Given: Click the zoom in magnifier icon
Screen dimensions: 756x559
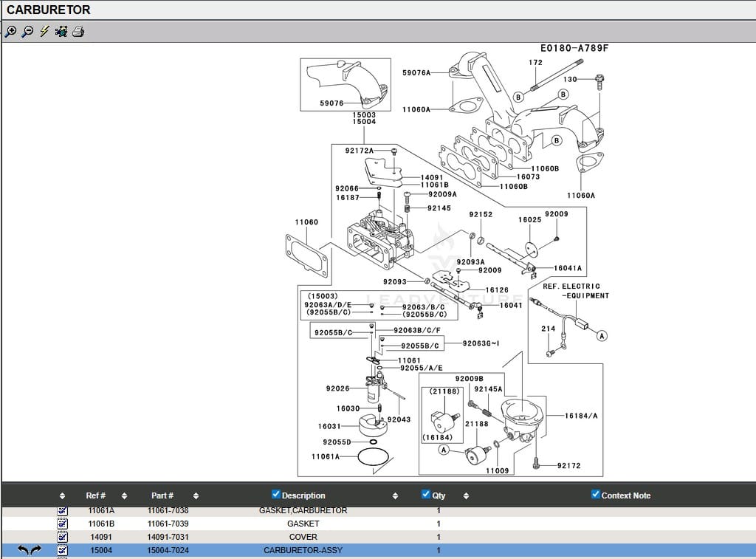Looking at the screenshot, I should point(10,31).
